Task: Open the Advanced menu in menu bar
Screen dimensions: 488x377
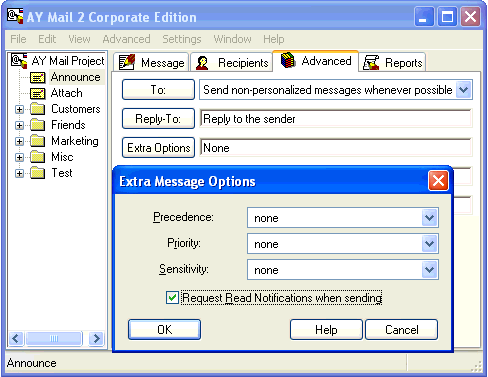Action: pos(126,39)
